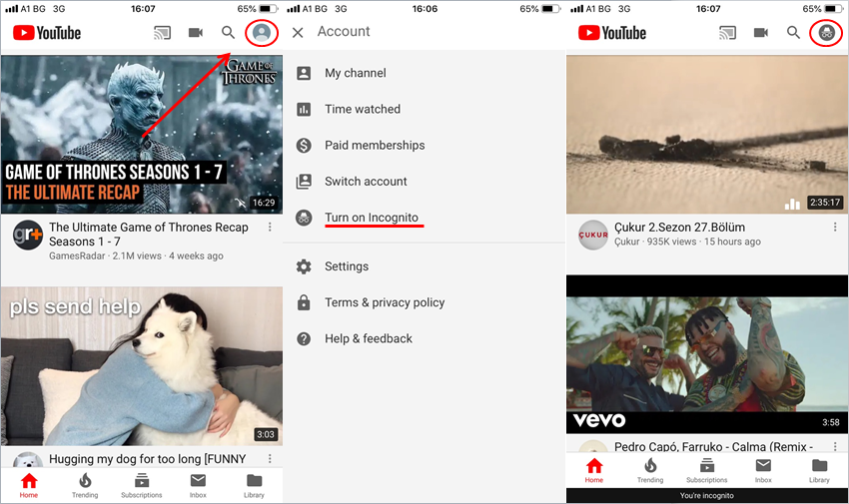The width and height of the screenshot is (849, 504).
Task: Tap the My channel person icon
Action: click(x=304, y=73)
